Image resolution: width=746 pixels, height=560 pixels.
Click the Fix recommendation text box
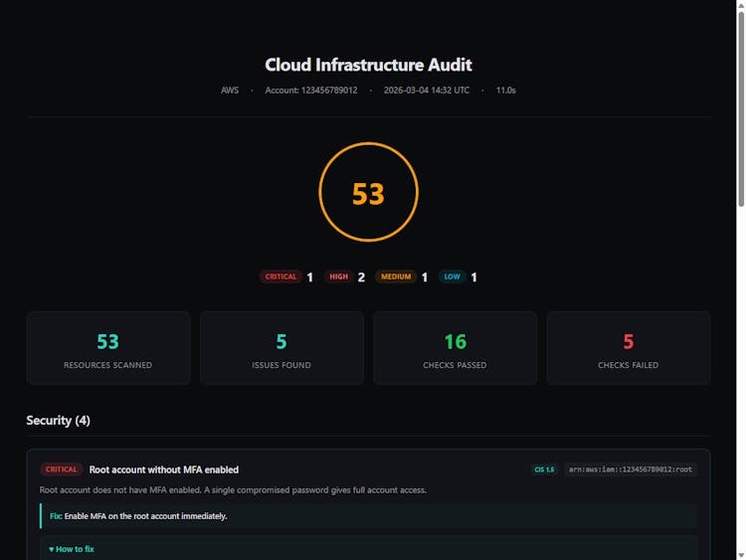point(368,516)
